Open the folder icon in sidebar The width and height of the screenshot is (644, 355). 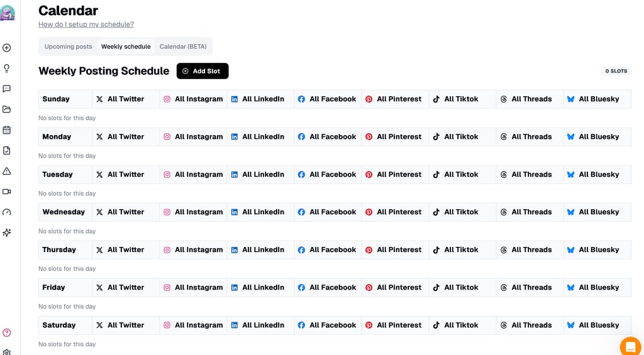[7, 109]
